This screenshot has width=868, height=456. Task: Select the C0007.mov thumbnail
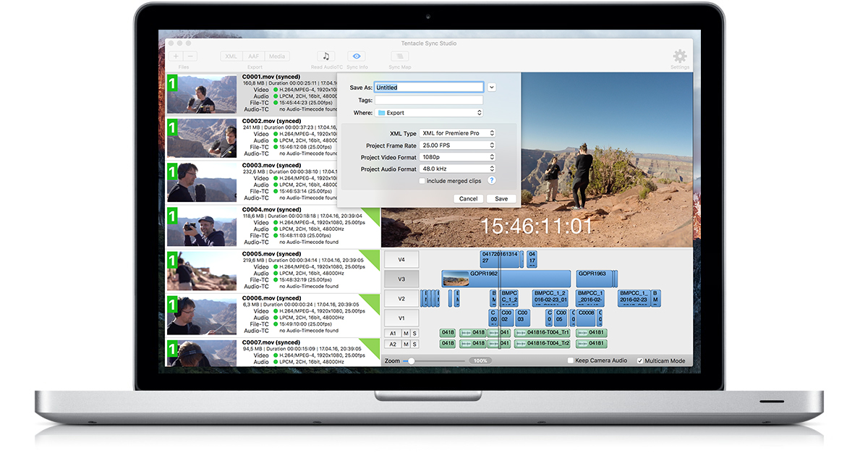pos(202,353)
